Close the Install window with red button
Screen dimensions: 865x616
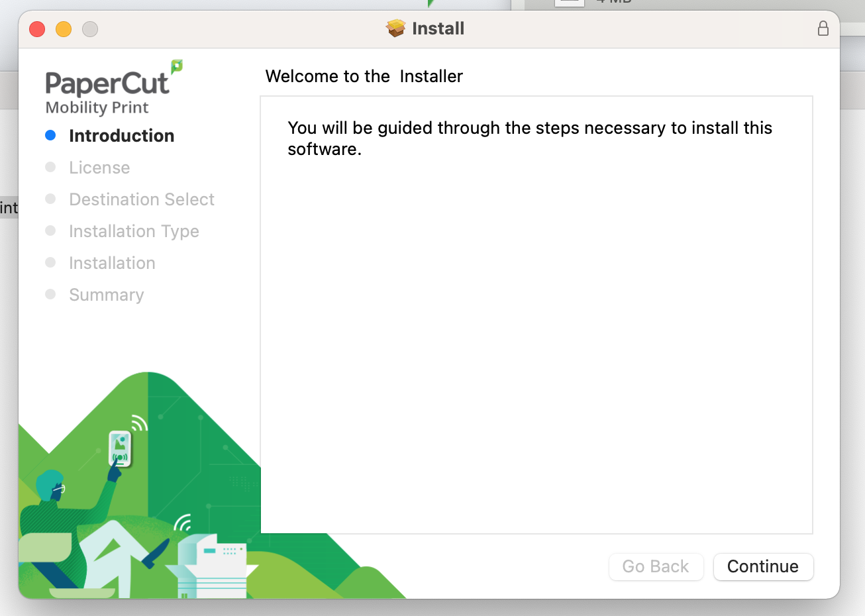click(37, 28)
